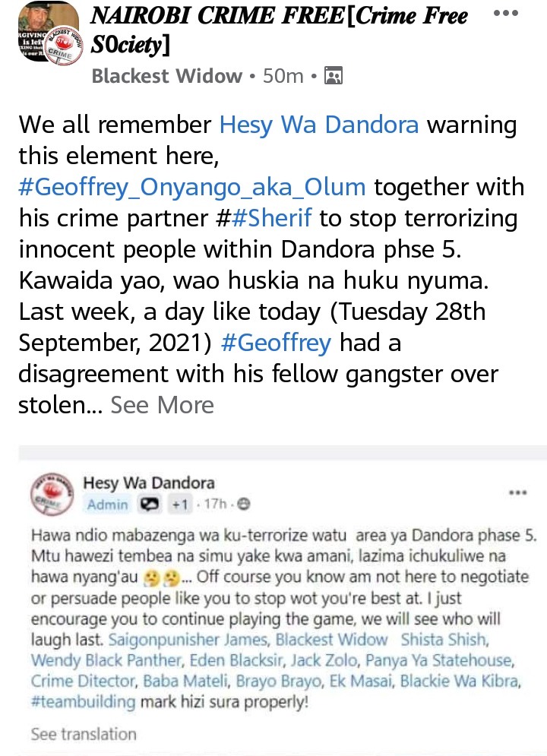Expand the post with See More
Image resolution: width=547 pixels, height=756 pixels.
coord(163,405)
